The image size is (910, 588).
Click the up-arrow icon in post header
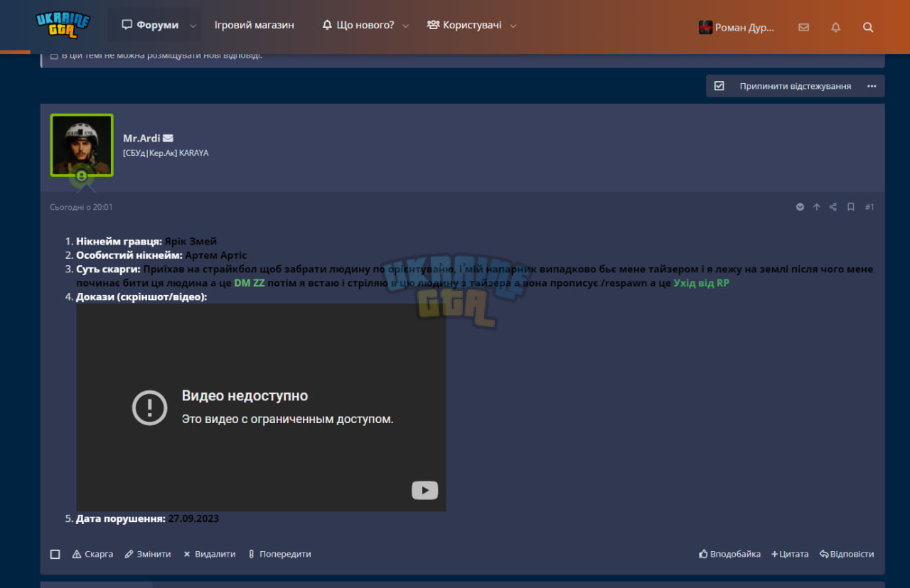click(x=816, y=207)
